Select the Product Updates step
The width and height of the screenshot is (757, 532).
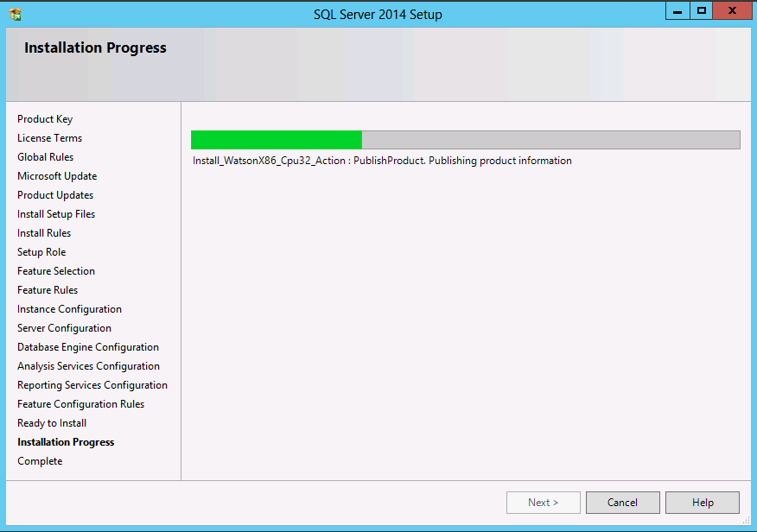[x=55, y=195]
